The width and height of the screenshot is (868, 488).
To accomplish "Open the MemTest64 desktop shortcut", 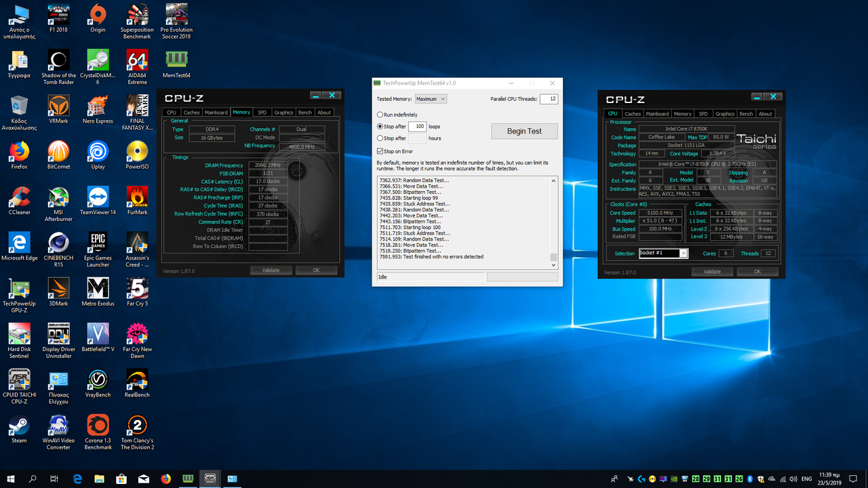I will 176,64.
